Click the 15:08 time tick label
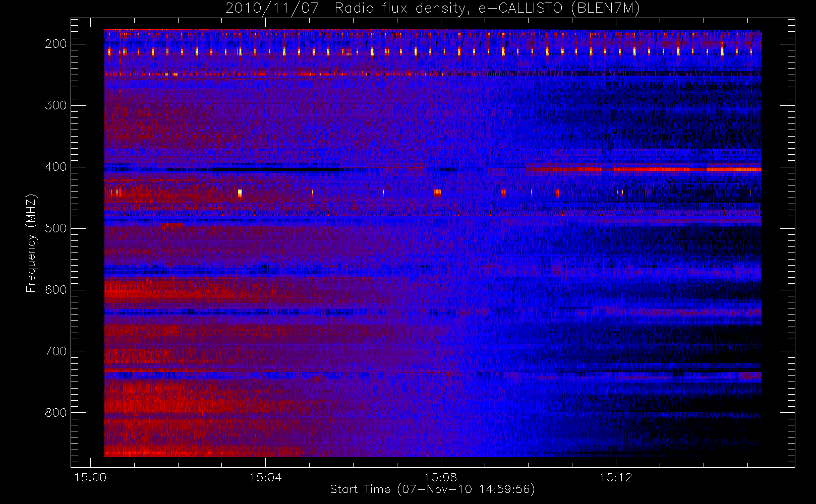 coord(441,477)
